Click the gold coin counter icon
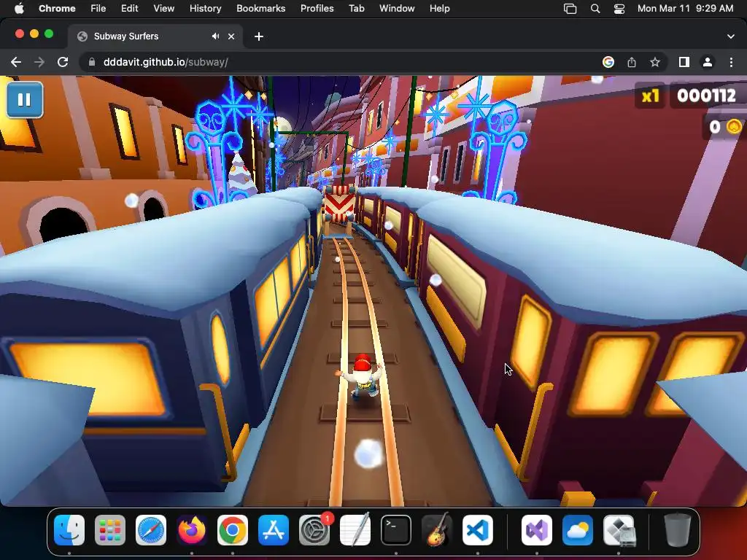The height and width of the screenshot is (560, 747). tap(734, 127)
